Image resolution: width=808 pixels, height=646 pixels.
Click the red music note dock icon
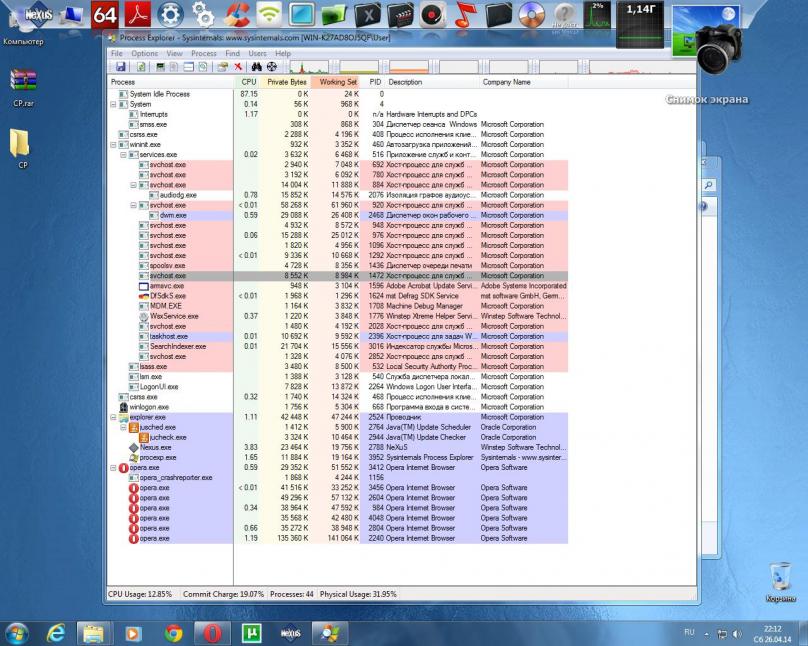tap(465, 15)
